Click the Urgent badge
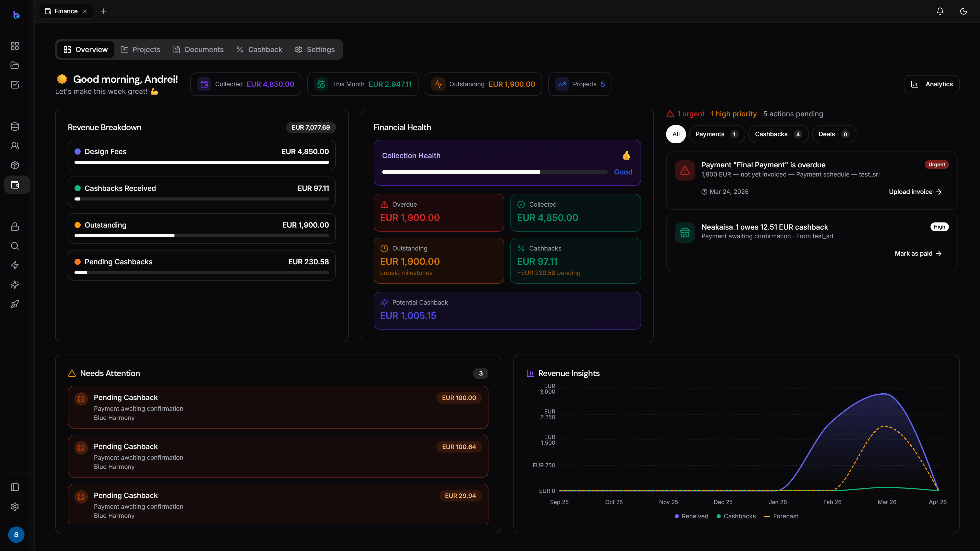This screenshot has height=551, width=980. [x=937, y=165]
